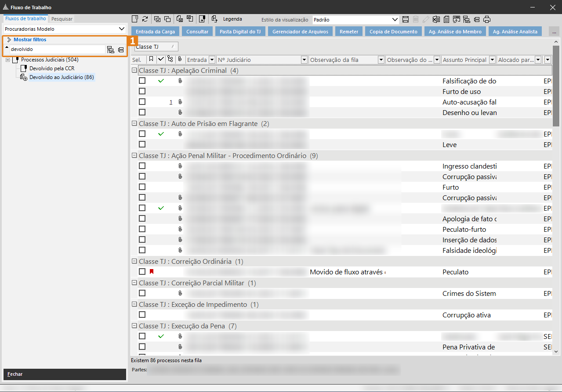Collapse the Ação Penal Militar group
562x392 pixels.
(x=134, y=155)
